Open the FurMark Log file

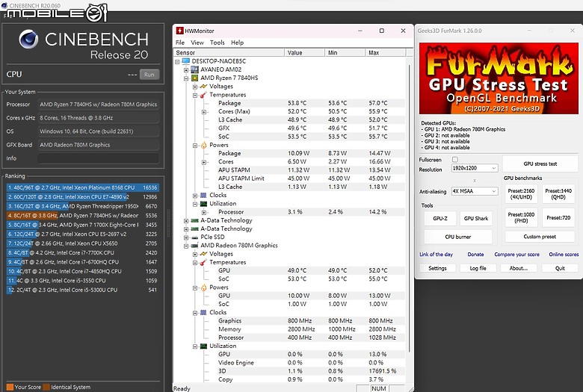point(478,268)
